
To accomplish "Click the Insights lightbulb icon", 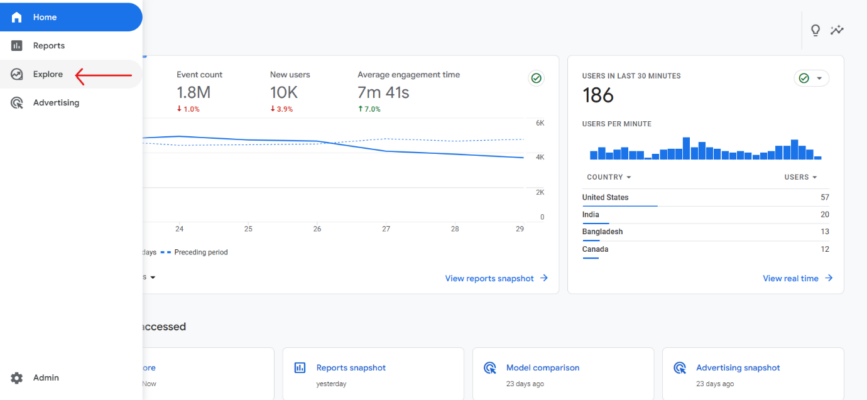I will coord(815,30).
